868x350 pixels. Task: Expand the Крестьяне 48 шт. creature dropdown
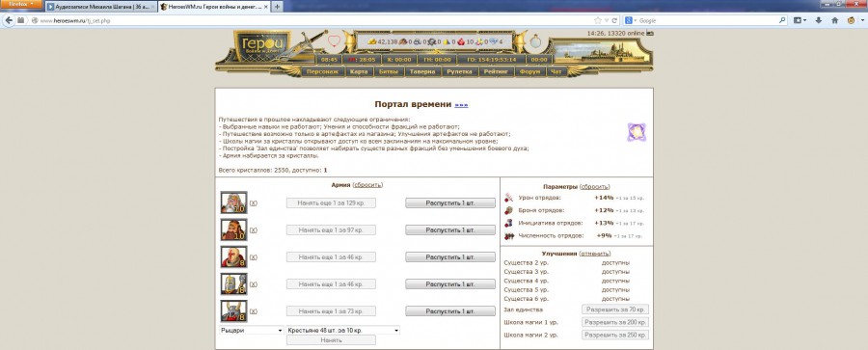pos(342,330)
